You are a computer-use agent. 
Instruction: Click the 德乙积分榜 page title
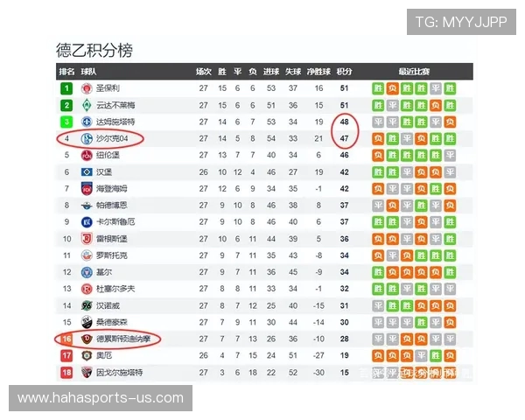(94, 50)
